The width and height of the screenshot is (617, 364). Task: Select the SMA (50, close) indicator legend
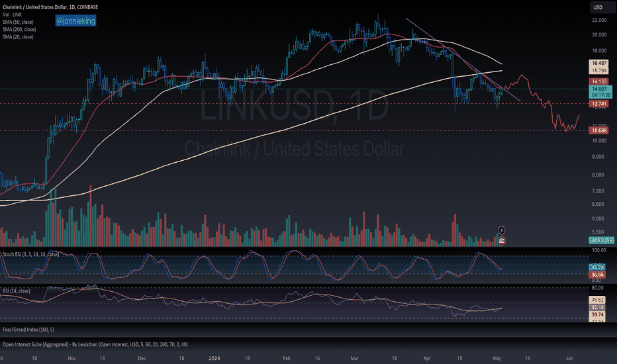coord(18,22)
